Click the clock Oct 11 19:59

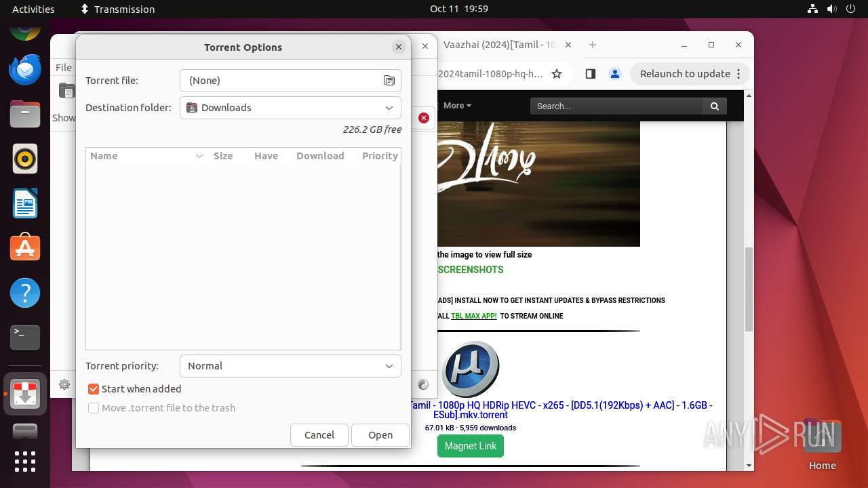[x=459, y=9]
